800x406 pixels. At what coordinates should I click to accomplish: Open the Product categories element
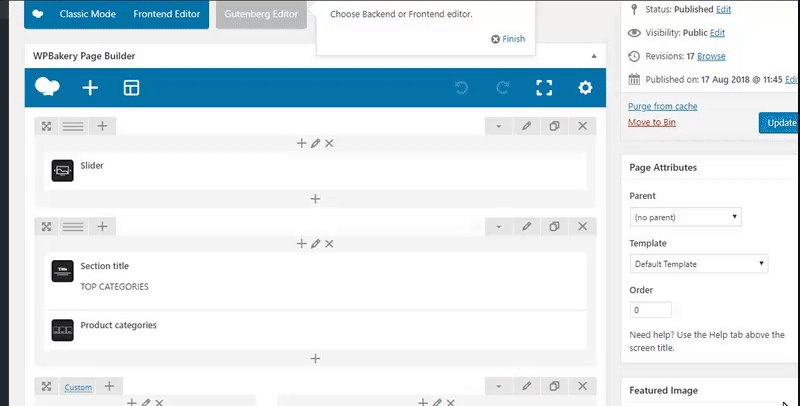[315, 331]
